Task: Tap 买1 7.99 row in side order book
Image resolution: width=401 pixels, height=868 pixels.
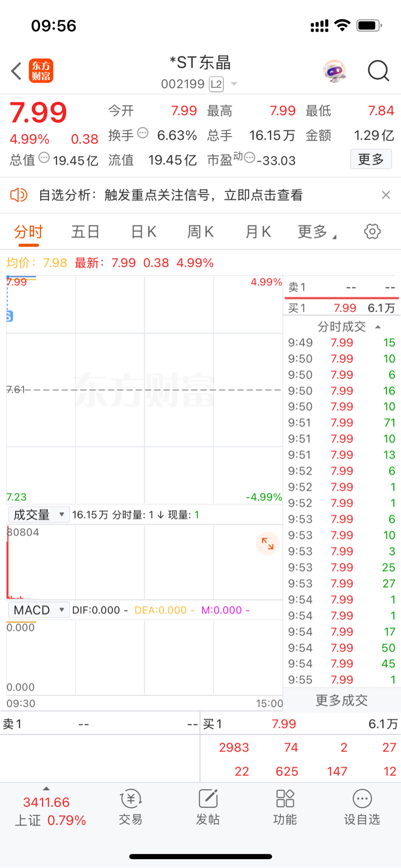Action: click(x=342, y=308)
